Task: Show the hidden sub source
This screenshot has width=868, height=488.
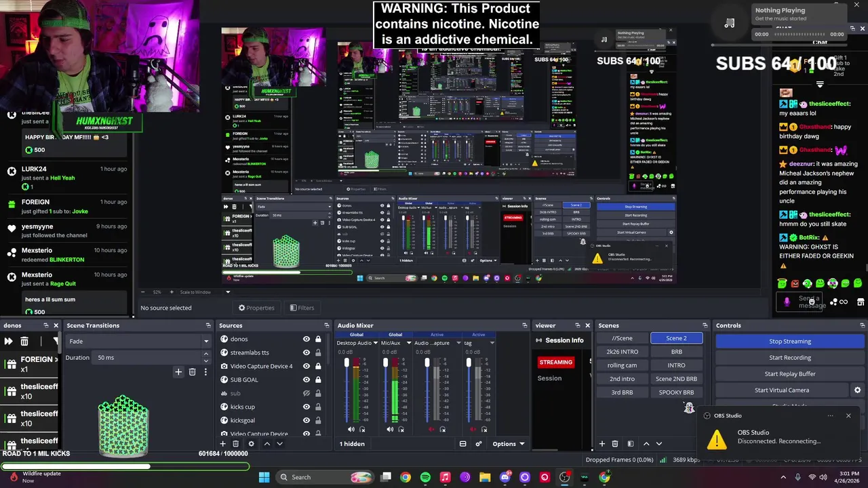Action: pyautogui.click(x=307, y=393)
